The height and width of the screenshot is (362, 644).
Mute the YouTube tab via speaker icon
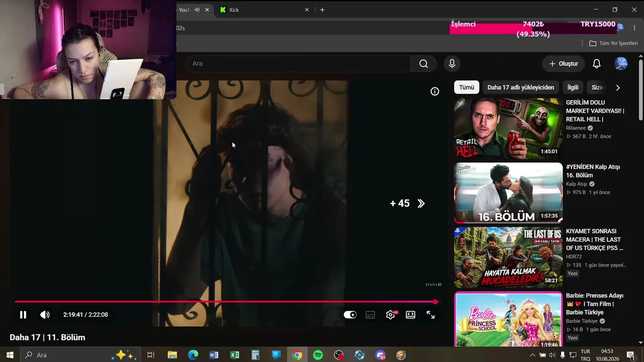pyautogui.click(x=197, y=10)
